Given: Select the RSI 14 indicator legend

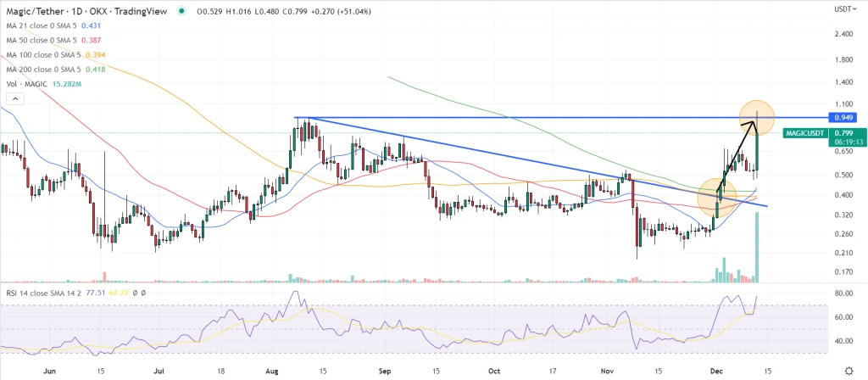Looking at the screenshot, I should (x=44, y=293).
